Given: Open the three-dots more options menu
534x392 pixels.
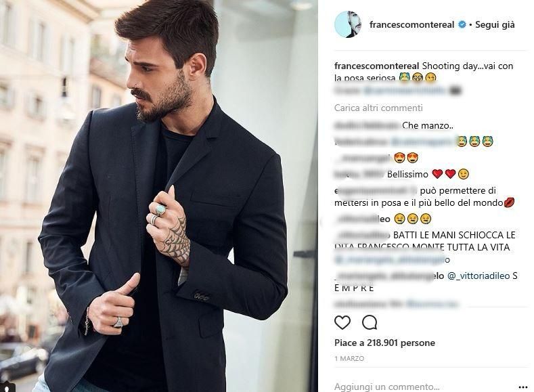Looking at the screenshot, I should tap(522, 387).
